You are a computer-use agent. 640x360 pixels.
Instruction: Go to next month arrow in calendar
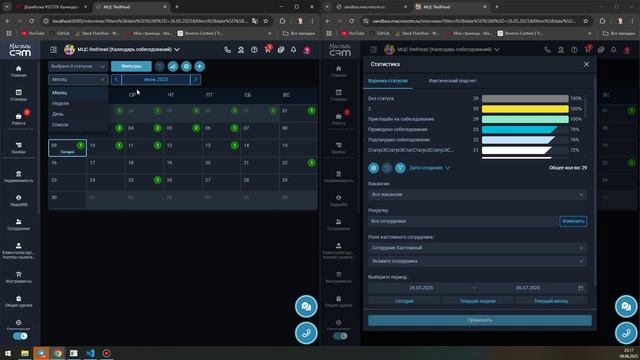coord(196,80)
